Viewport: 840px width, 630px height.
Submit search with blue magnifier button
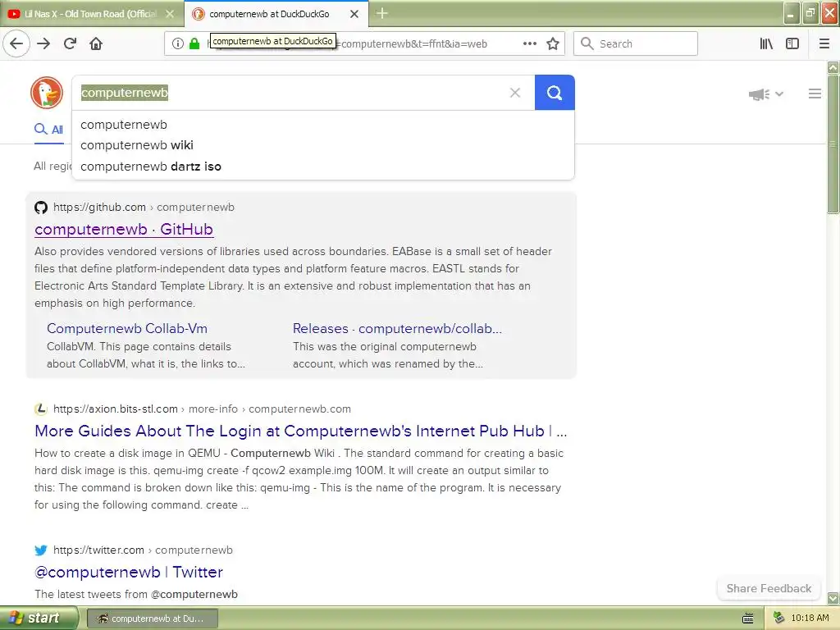[555, 93]
